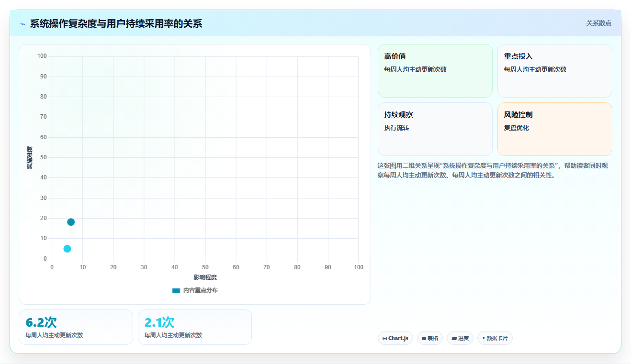Click the 影响程度 x-axis title
This screenshot has width=631, height=364.
click(205, 277)
